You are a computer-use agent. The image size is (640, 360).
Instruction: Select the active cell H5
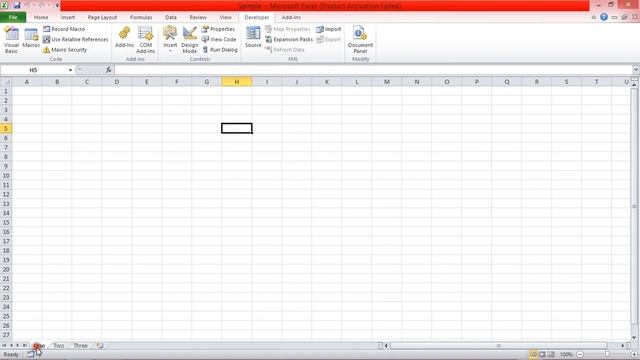click(237, 128)
